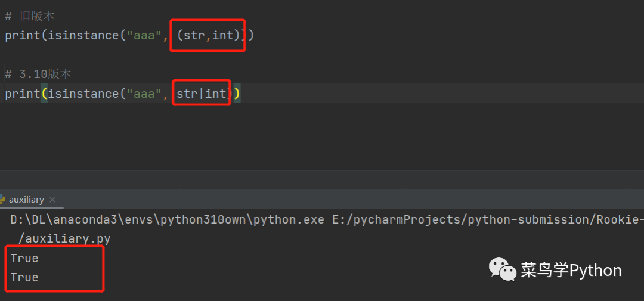
Task: Click the (str,int) tuple argument
Action: (209, 35)
